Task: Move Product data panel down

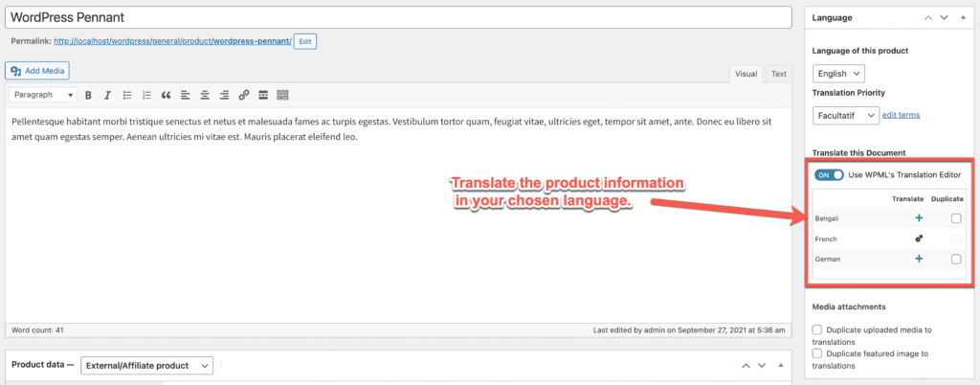Action: [761, 365]
